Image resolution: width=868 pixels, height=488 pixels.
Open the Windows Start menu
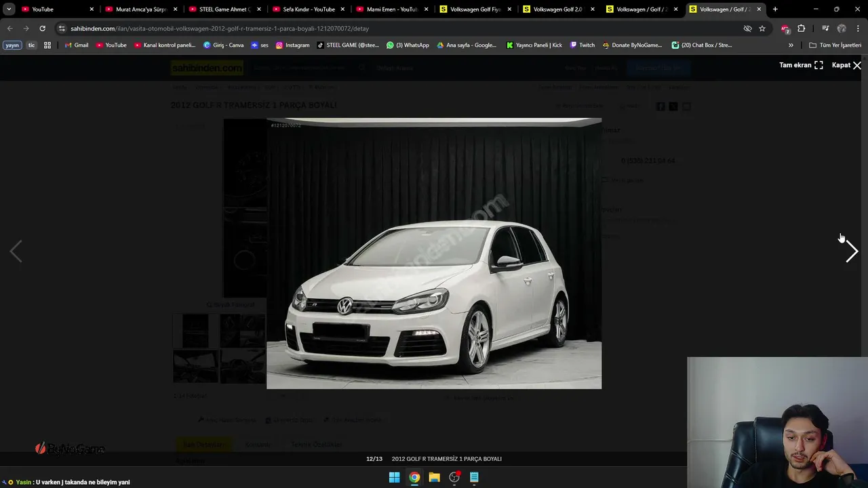click(x=394, y=477)
